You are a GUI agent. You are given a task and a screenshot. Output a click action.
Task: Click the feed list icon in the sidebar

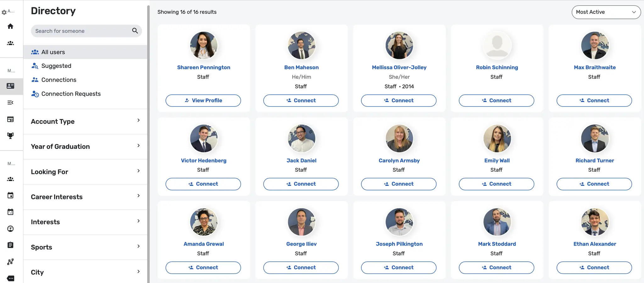(x=11, y=102)
